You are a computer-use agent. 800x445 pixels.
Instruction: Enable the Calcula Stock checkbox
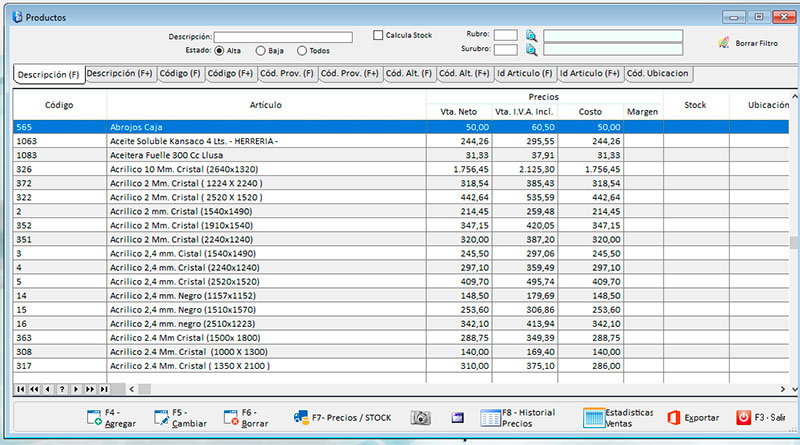click(x=378, y=35)
